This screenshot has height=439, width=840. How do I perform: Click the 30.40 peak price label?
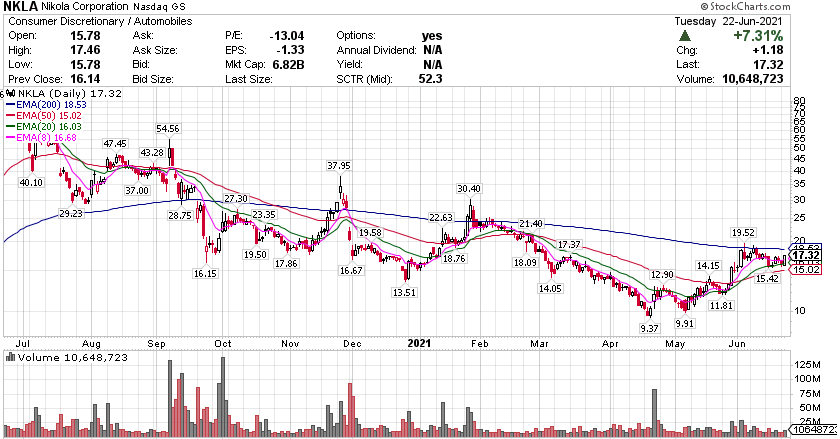pyautogui.click(x=469, y=189)
